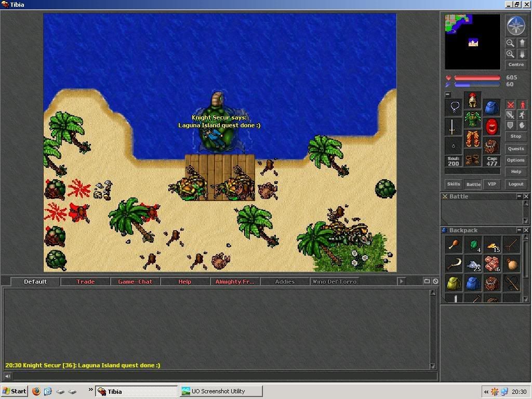Switch to the Default chat tab

click(35, 282)
